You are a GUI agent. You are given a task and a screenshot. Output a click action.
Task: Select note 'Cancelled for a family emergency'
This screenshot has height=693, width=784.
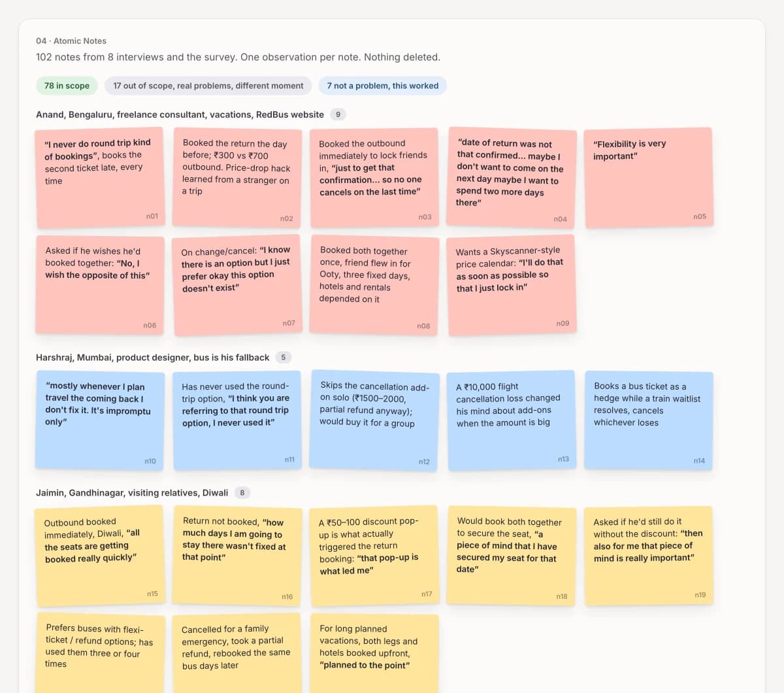pyautogui.click(x=237, y=652)
